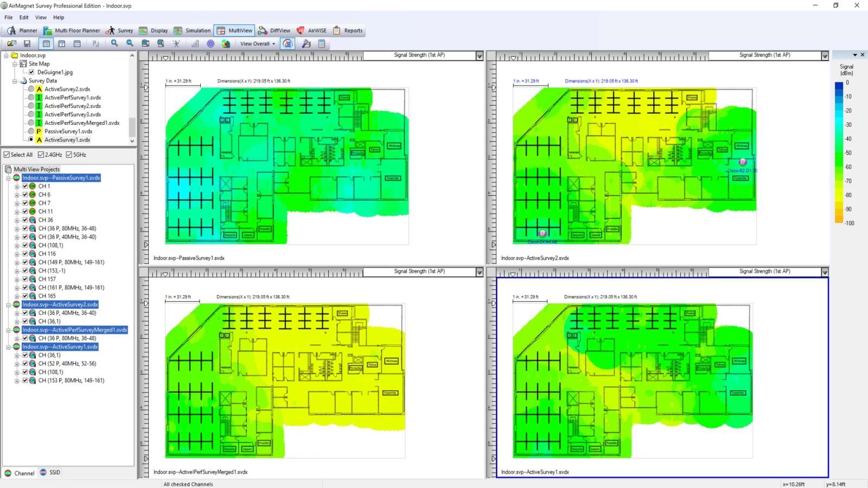The width and height of the screenshot is (868, 488).
Task: Click the zoom out magnifier icon
Action: pos(130,43)
